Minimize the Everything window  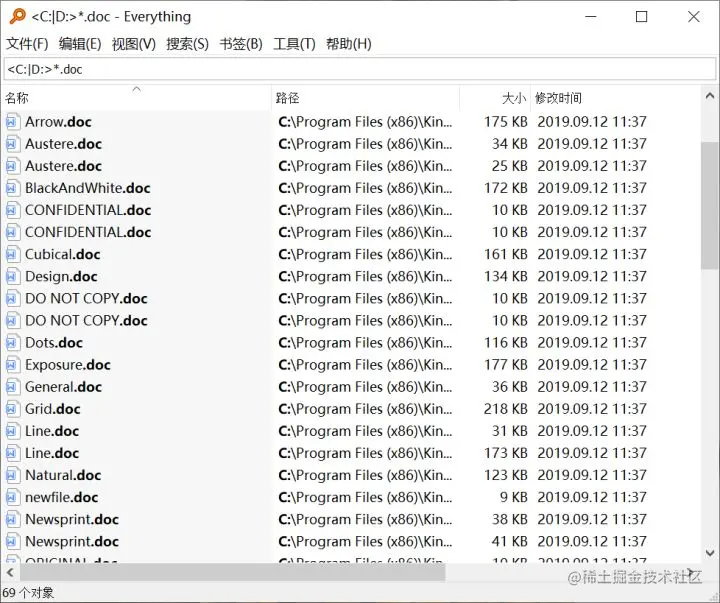tap(591, 17)
